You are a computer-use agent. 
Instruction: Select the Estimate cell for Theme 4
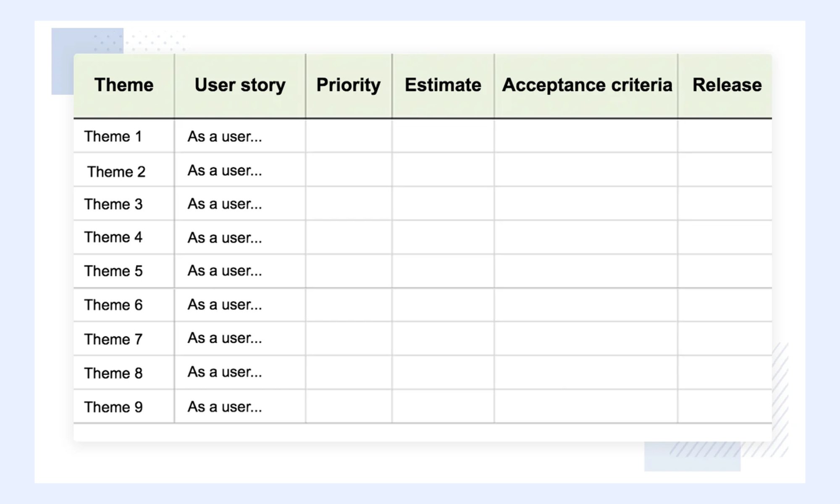point(443,237)
